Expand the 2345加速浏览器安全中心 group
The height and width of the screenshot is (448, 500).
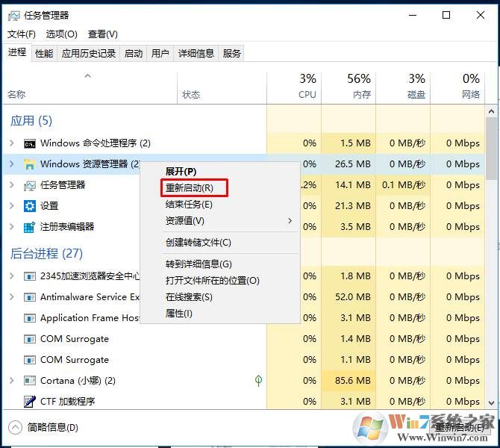(12, 276)
